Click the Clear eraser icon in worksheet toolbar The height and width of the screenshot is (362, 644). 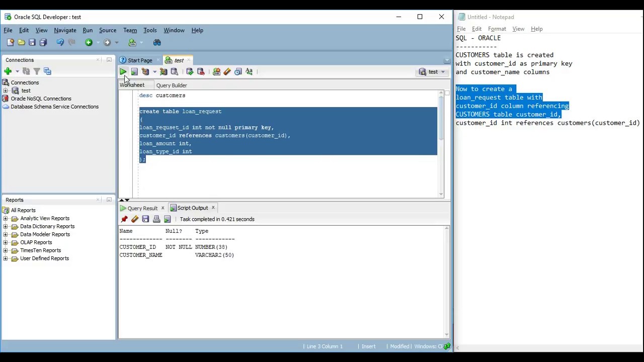tap(227, 72)
